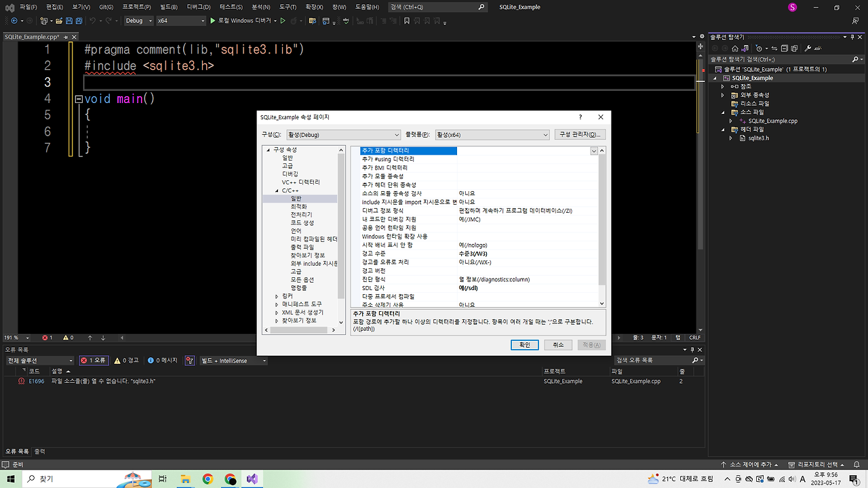The height and width of the screenshot is (488, 868).
Task: Open the 빌드(B) menu
Action: click(169, 7)
